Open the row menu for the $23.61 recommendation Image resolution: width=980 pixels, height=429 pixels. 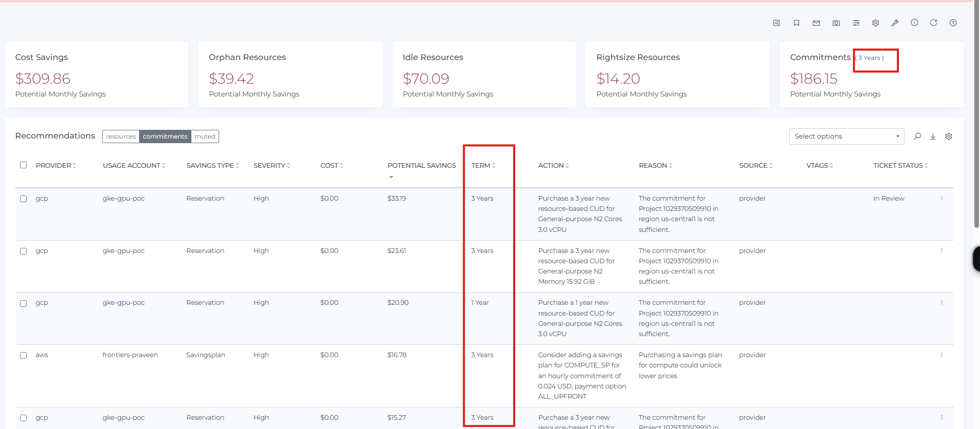[x=942, y=250]
